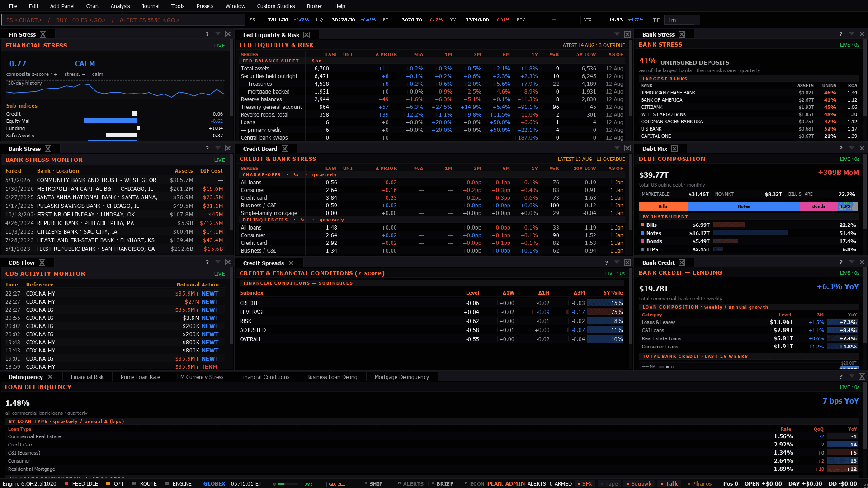Open help for the Delinquency panel
The width and height of the screenshot is (868, 488).
(841, 377)
